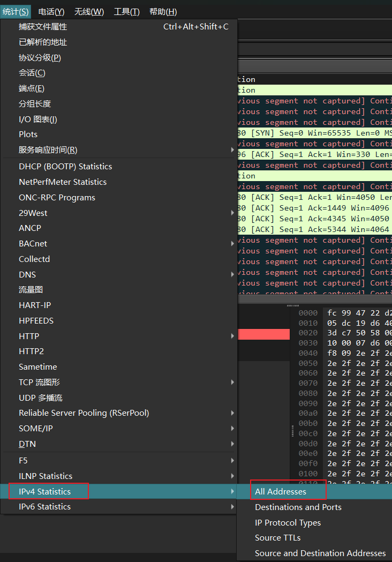Expand the 29West submenu

pos(118,213)
